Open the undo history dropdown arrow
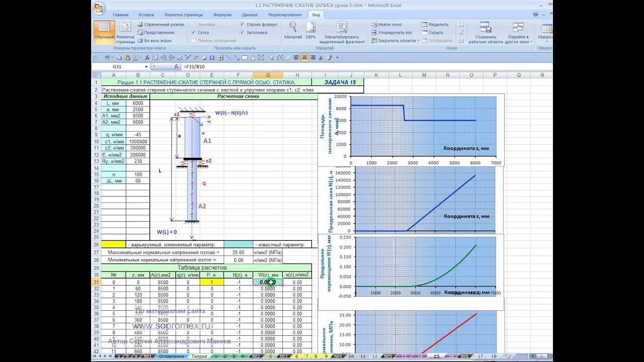The image size is (644, 362). 112,58
